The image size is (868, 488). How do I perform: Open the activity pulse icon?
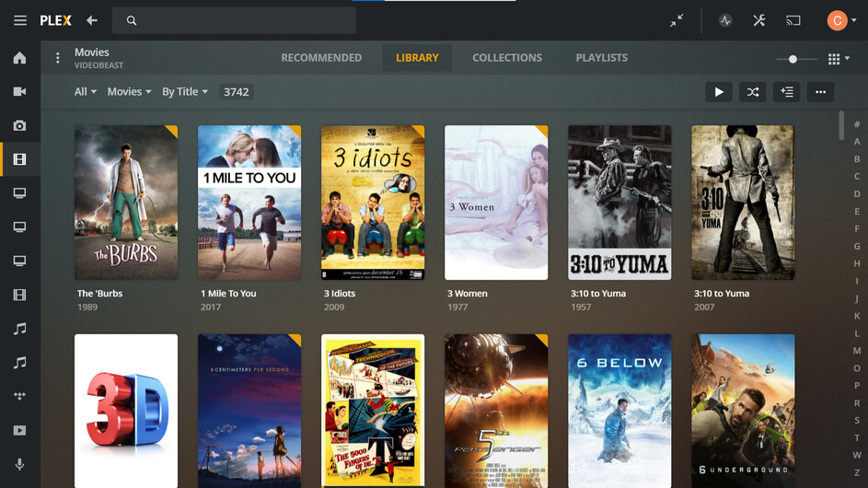tap(725, 20)
